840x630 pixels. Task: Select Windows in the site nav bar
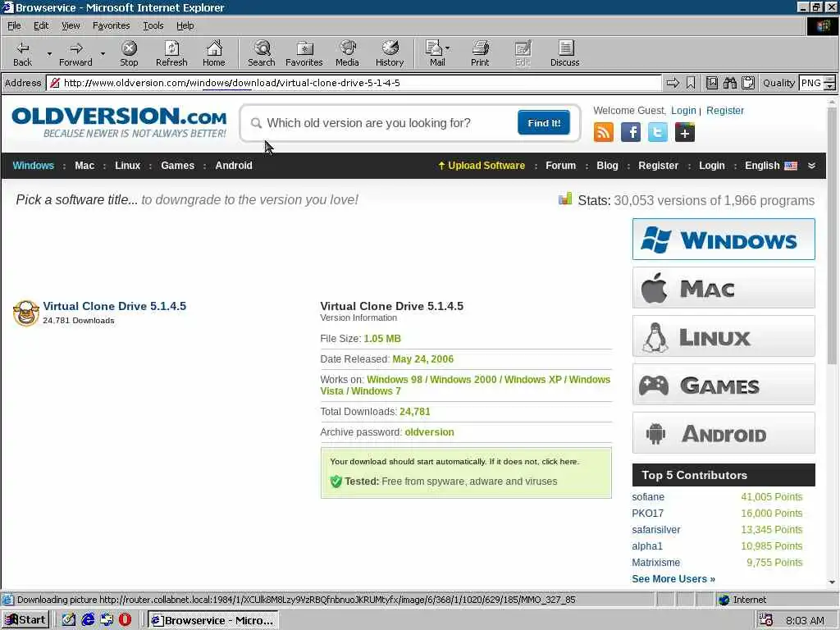33,166
